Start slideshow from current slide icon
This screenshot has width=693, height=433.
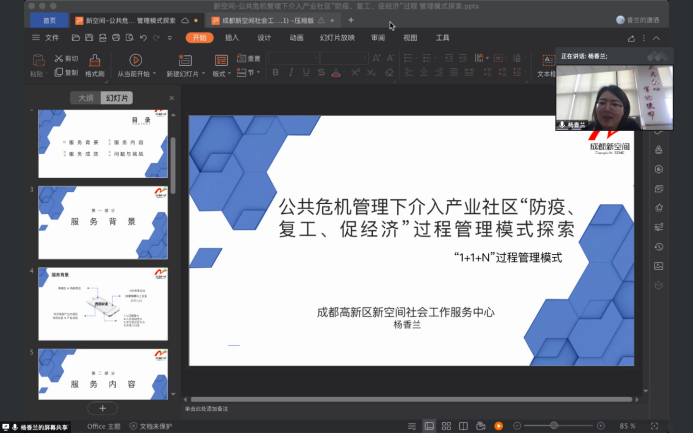[136, 60]
